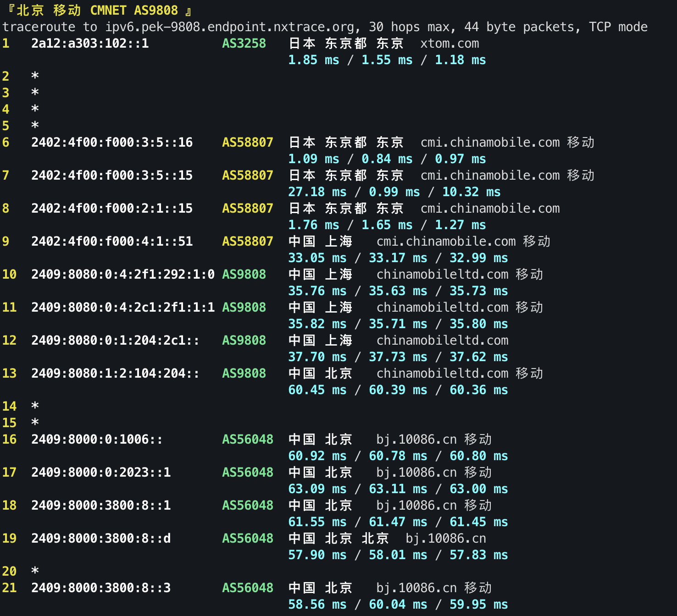
Task: Click hop 1 address 2a12:a303:102::1
Action: point(90,44)
